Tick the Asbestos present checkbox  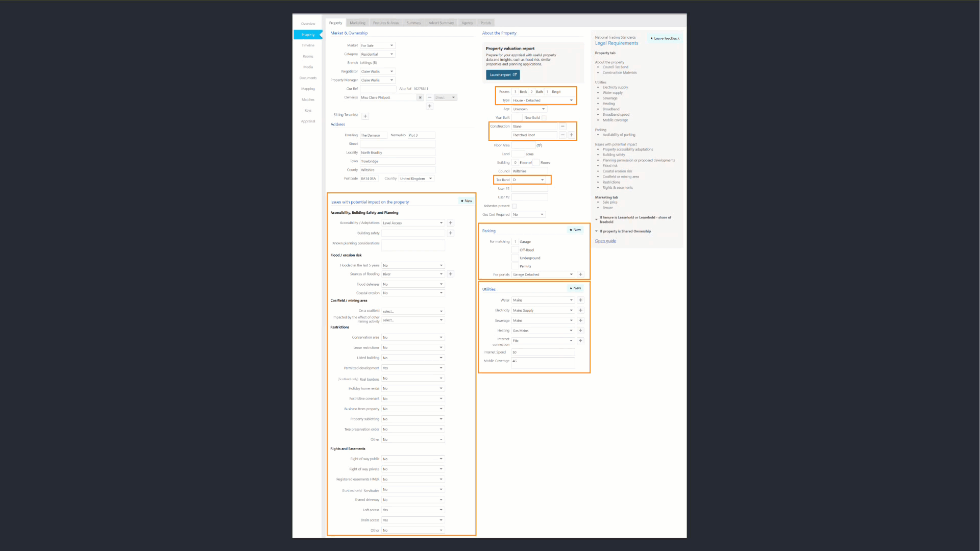(514, 206)
